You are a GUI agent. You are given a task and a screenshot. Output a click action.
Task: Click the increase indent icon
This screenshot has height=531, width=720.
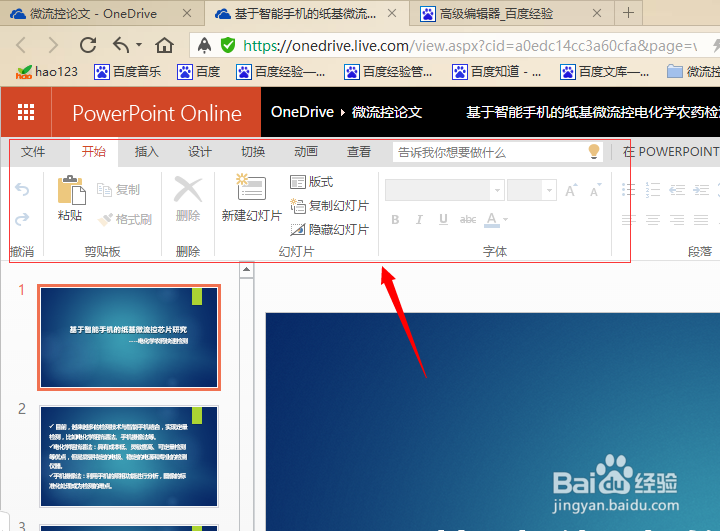point(701,190)
